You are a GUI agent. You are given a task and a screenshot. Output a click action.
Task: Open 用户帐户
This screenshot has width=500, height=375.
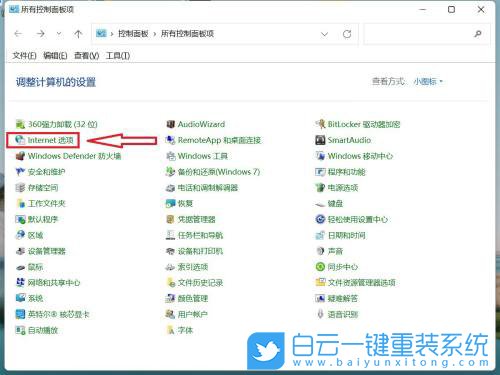[187, 314]
